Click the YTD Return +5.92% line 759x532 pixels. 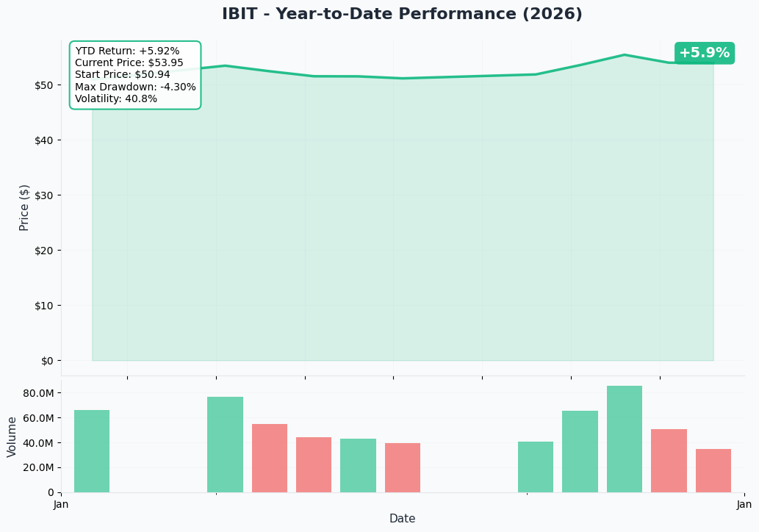click(127, 51)
